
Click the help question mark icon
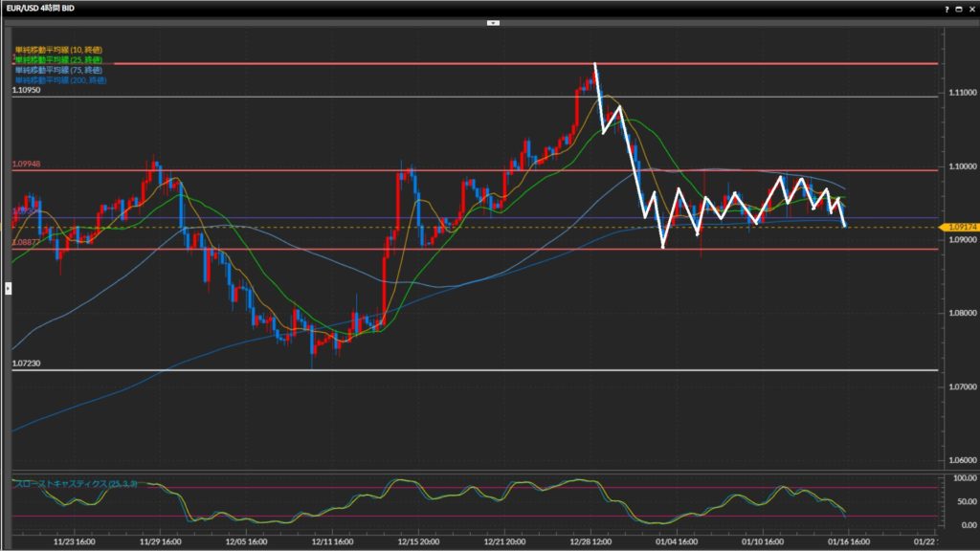point(947,8)
